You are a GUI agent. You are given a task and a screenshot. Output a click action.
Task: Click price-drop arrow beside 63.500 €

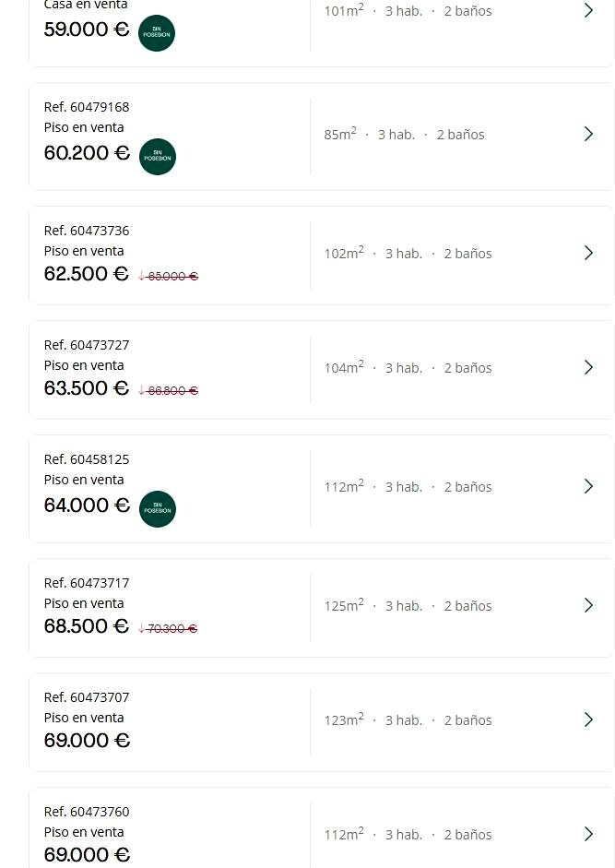141,390
